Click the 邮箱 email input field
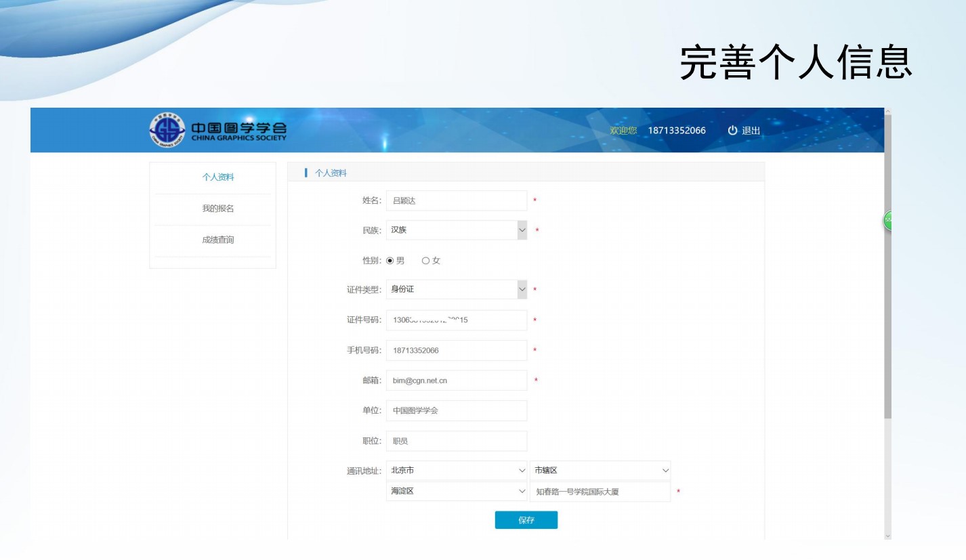The image size is (966, 560). pyautogui.click(x=456, y=381)
